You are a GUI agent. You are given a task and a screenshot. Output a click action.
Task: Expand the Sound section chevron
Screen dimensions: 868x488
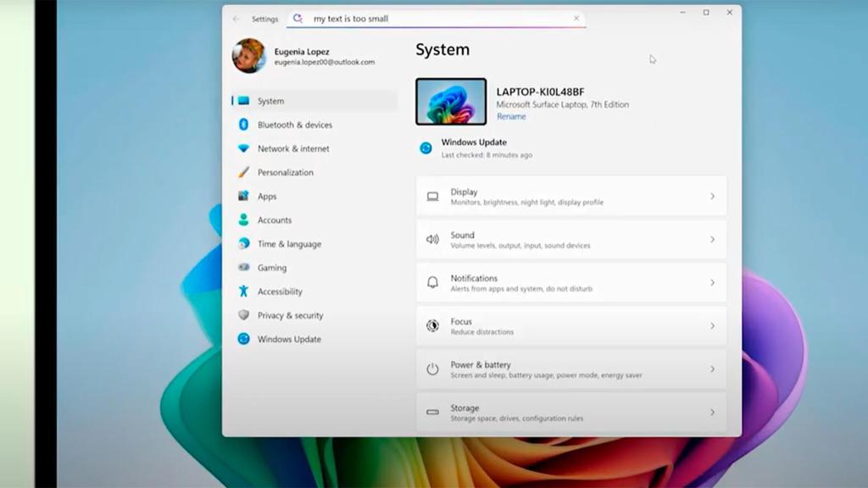(713, 239)
